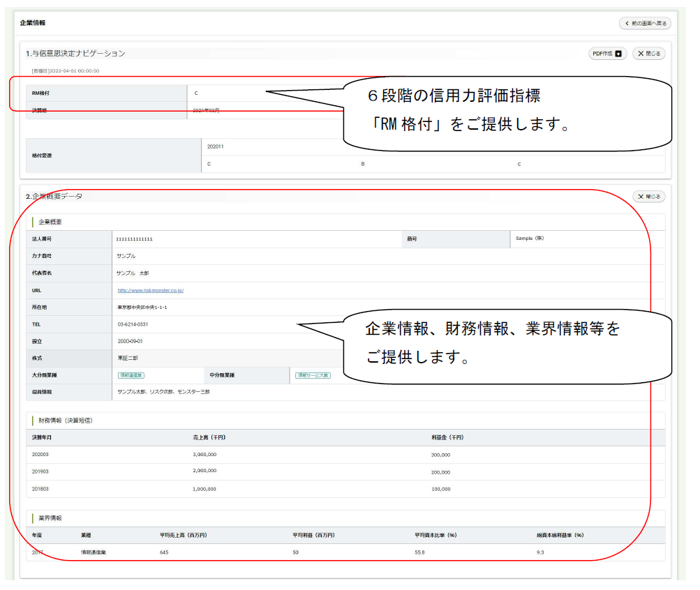Click the 売上高 (千円) column header
Screen dimensions: 700x590
coord(208,438)
